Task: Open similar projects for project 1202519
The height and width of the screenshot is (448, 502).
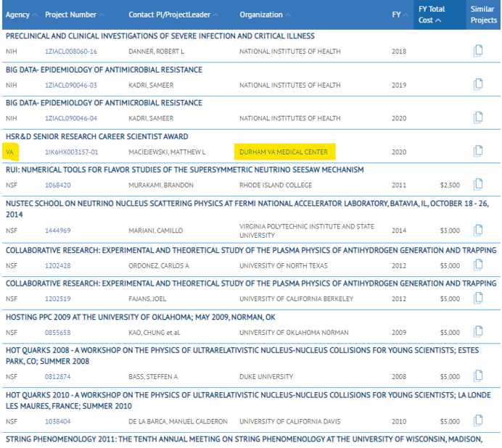Action: click(x=478, y=298)
